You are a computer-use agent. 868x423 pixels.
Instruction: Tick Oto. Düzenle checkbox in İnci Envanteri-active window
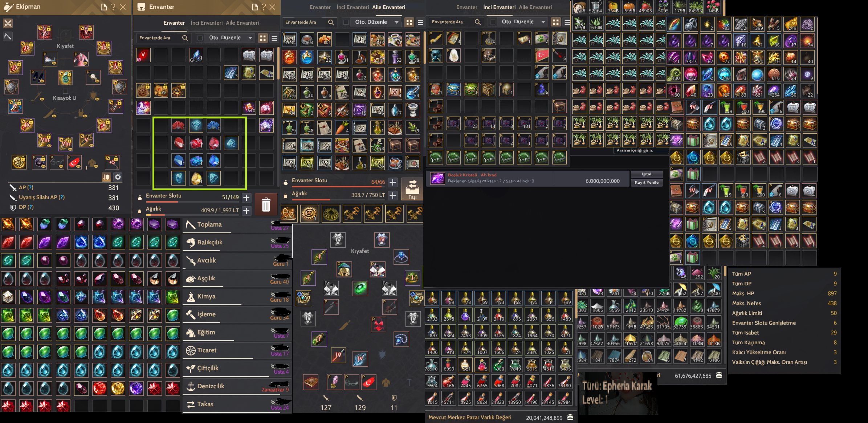493,22
